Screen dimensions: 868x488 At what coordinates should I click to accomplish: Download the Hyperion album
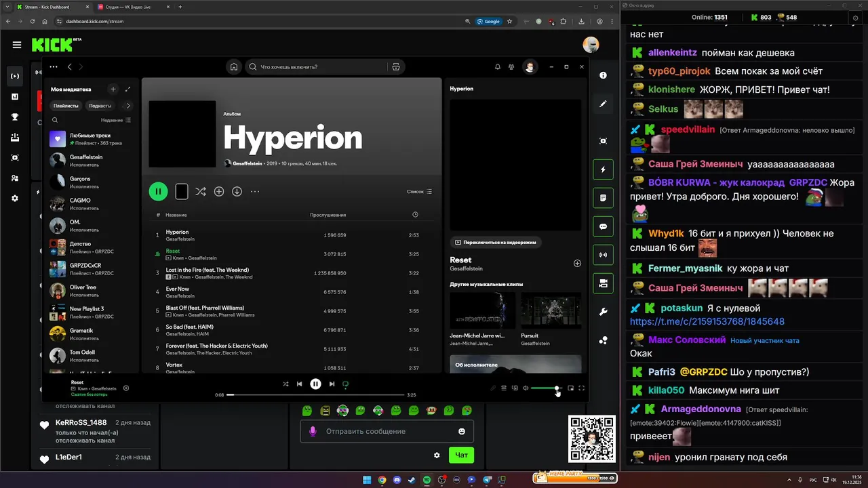(237, 192)
